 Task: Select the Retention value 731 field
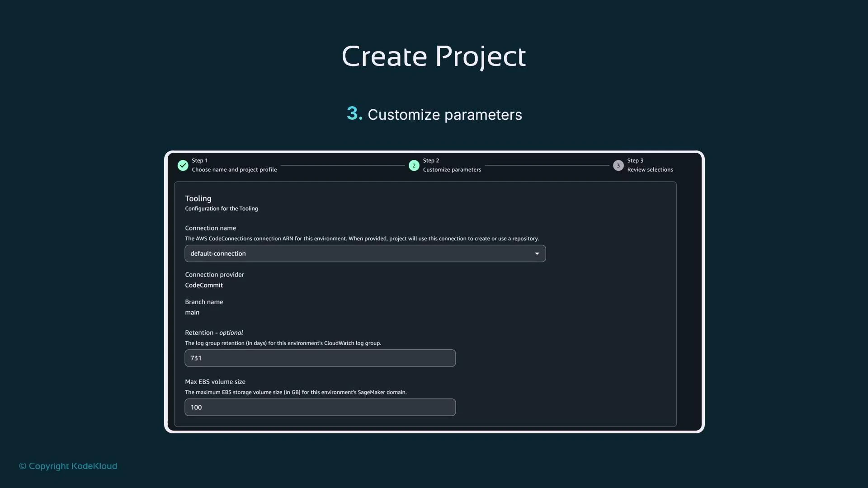click(320, 358)
